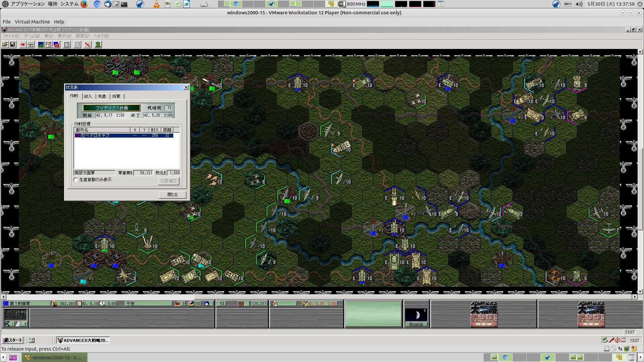Click the white window layout toolbar icon
Viewport: 644px width, 362px height.
48,45
